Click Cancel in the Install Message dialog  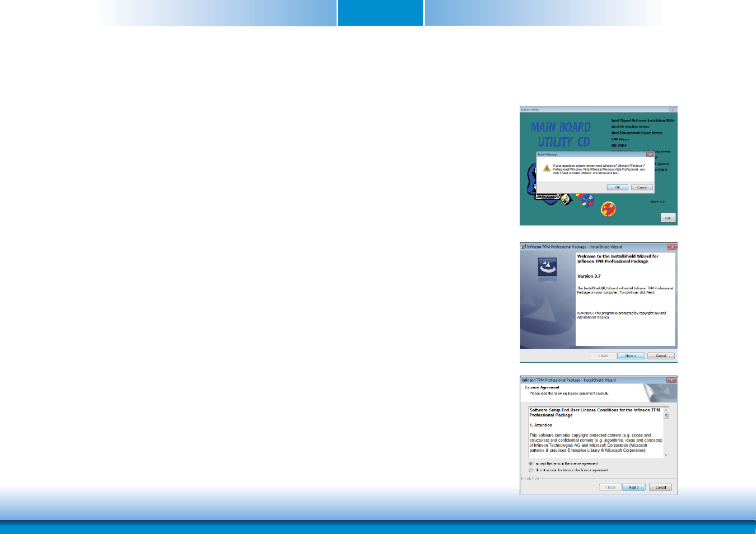pos(642,188)
